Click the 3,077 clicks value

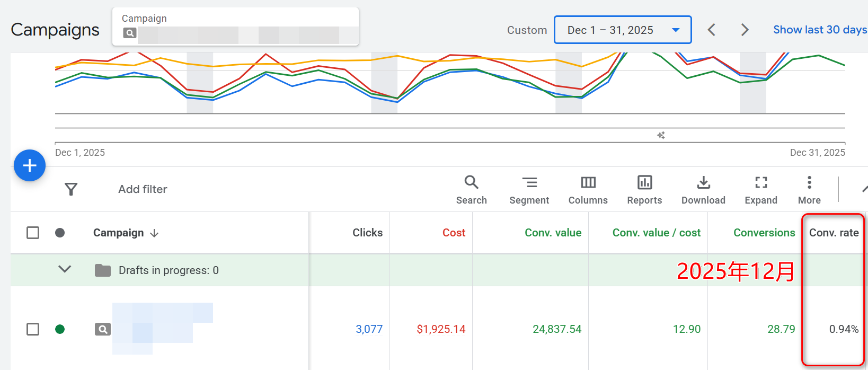point(369,329)
